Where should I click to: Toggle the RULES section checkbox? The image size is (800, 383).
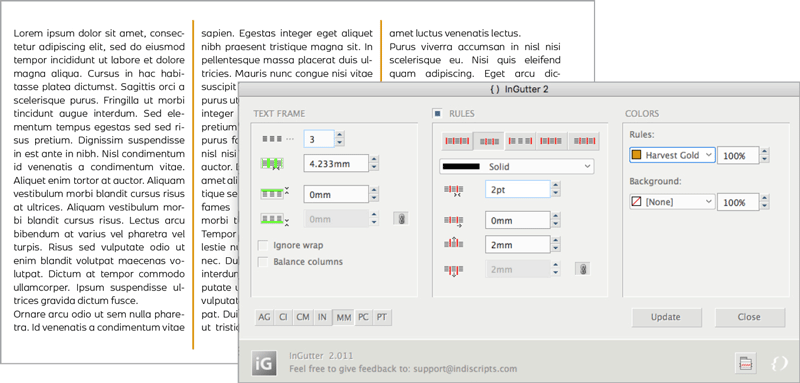pos(437,113)
